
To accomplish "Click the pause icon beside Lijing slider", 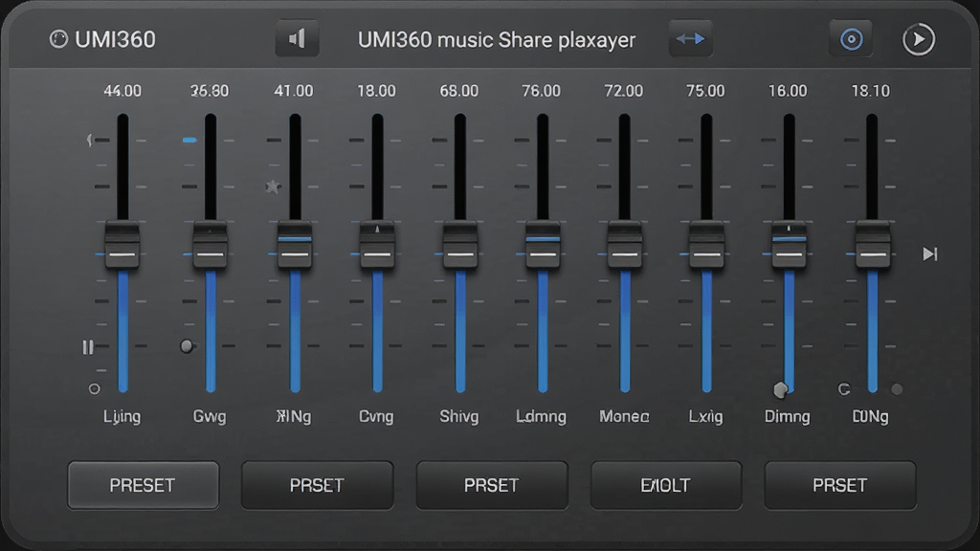I will click(x=88, y=346).
